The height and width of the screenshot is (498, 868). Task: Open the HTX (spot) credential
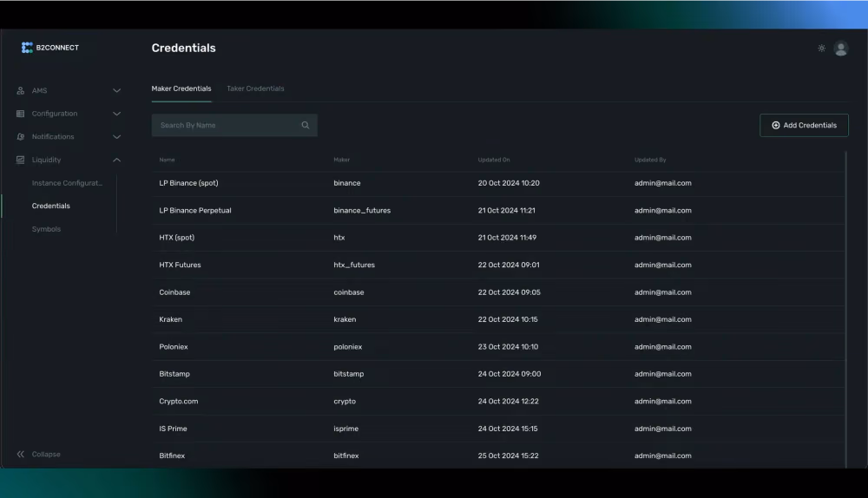pyautogui.click(x=176, y=238)
